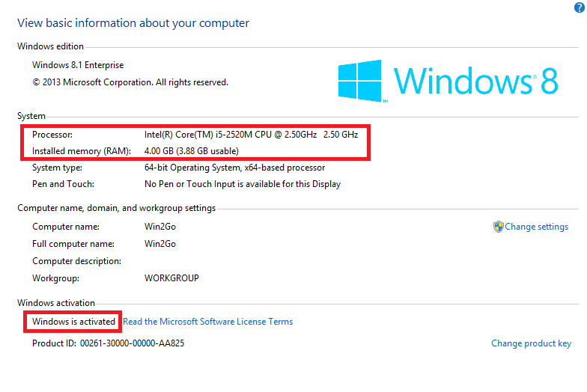Click the 'Windows activation' section heading
This screenshot has height=392, width=587.
[56, 303]
